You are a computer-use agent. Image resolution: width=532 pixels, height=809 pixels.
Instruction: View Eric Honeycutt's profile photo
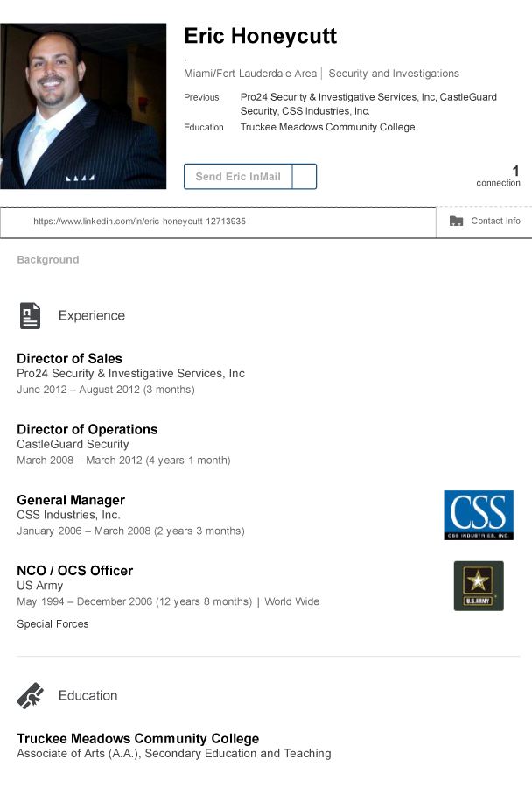pyautogui.click(x=83, y=106)
